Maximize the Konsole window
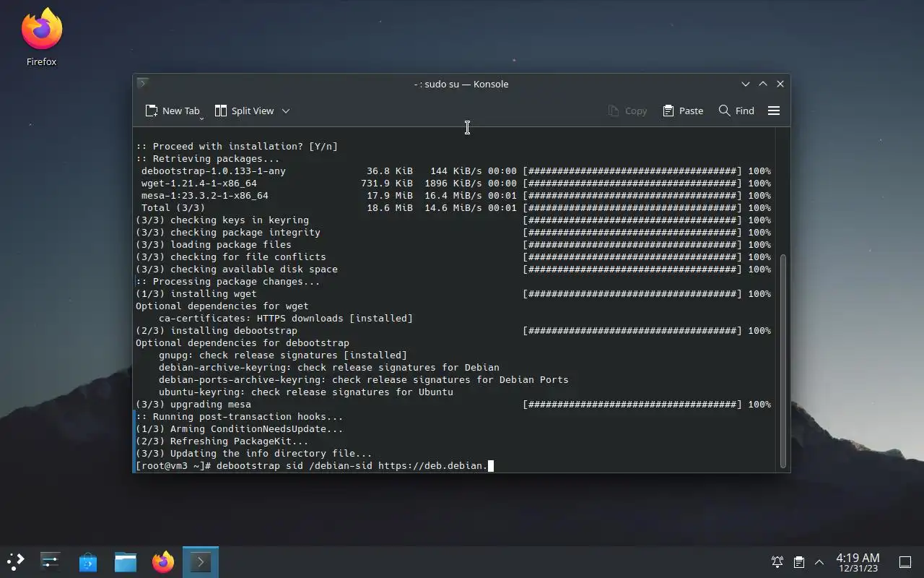 tap(763, 84)
